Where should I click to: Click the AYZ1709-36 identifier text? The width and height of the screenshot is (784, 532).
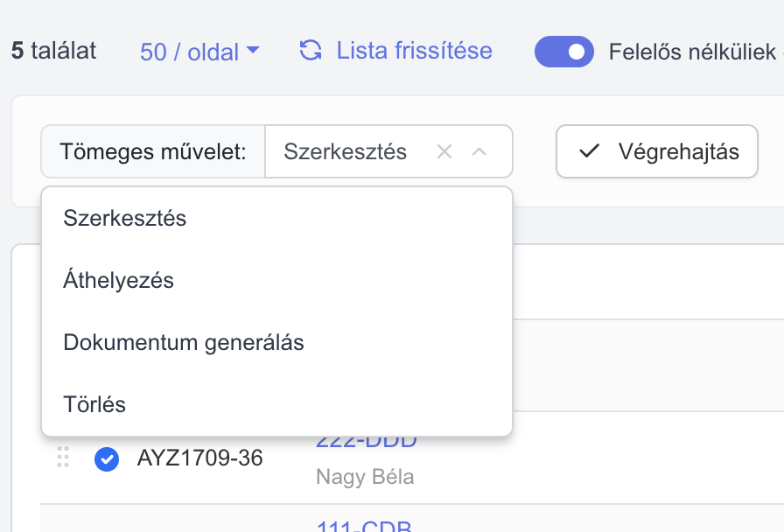[200, 458]
